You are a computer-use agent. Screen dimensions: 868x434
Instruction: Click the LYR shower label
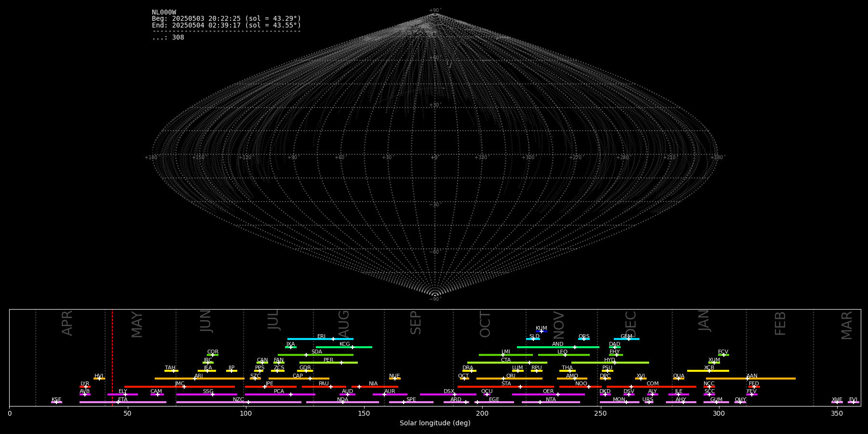pos(85,383)
